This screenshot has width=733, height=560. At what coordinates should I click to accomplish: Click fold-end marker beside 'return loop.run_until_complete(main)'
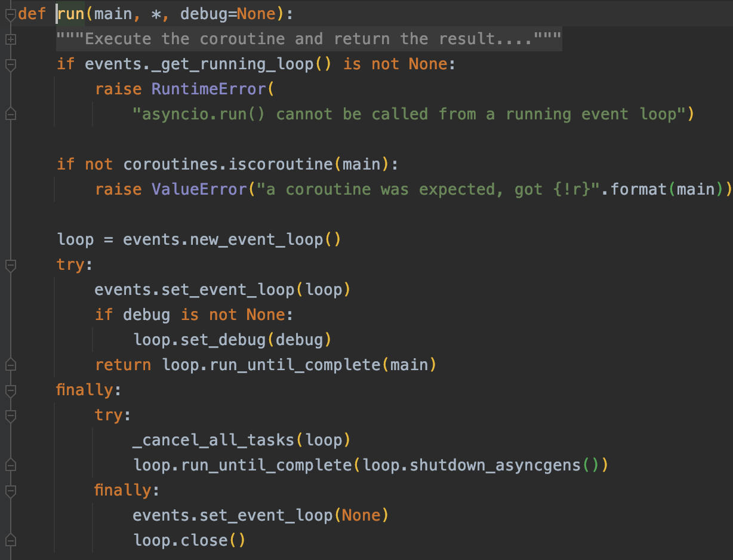tap(10, 364)
